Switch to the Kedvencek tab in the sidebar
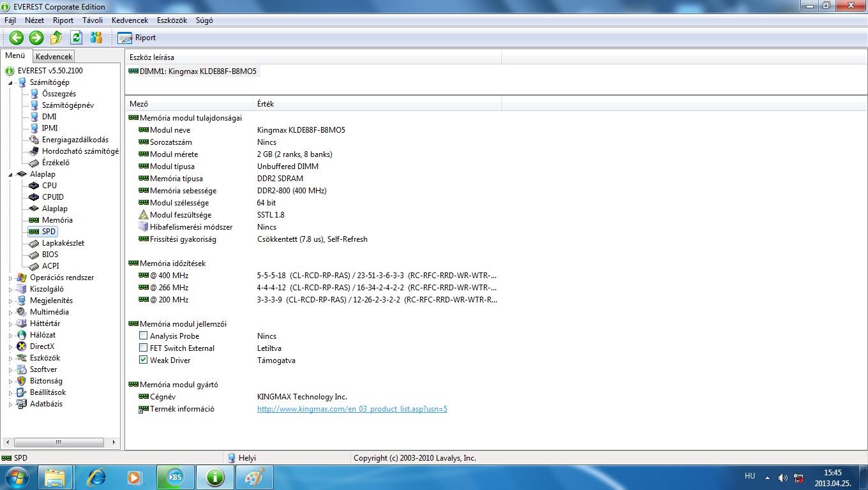The width and height of the screenshot is (868, 490). click(x=54, y=57)
